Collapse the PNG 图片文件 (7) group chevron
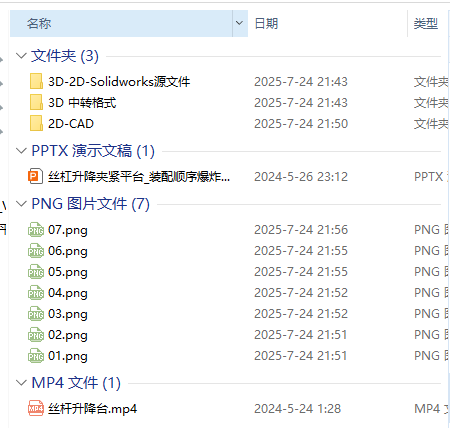Screen dimensions: 450x428 tap(21, 204)
